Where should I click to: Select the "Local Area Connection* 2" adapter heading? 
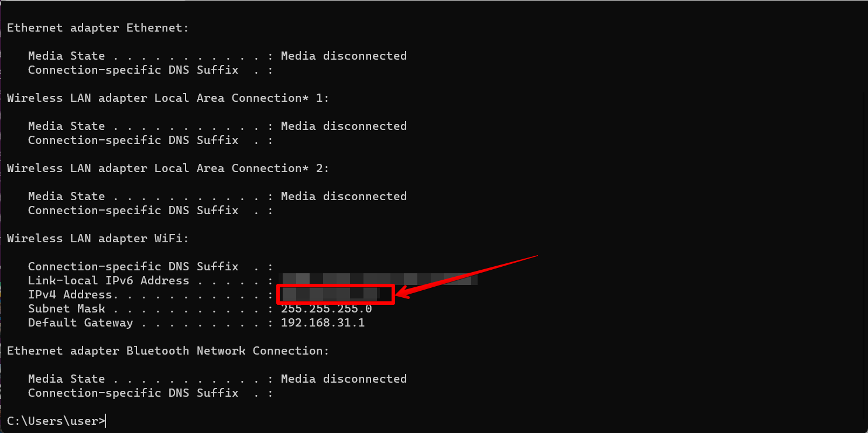click(168, 168)
